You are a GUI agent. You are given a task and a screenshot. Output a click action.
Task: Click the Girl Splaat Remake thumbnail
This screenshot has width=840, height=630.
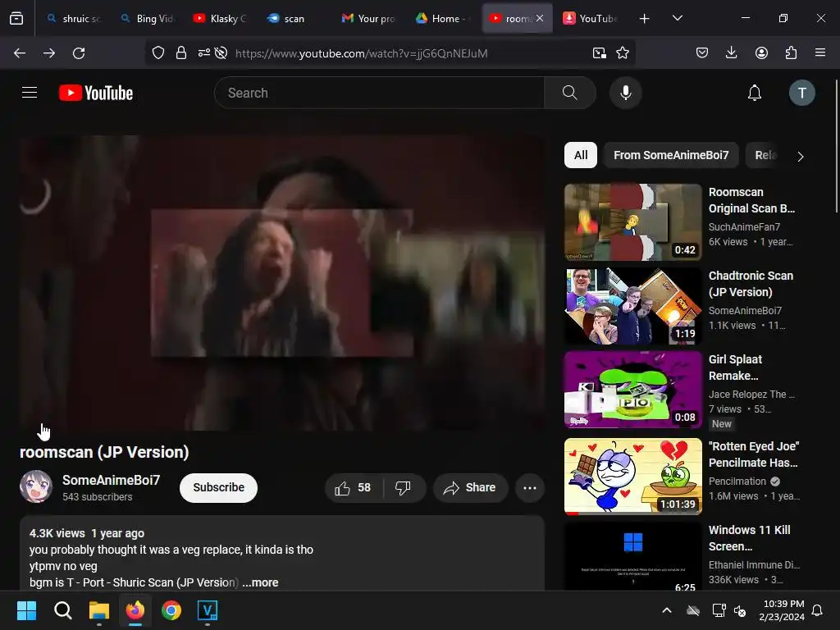(633, 390)
